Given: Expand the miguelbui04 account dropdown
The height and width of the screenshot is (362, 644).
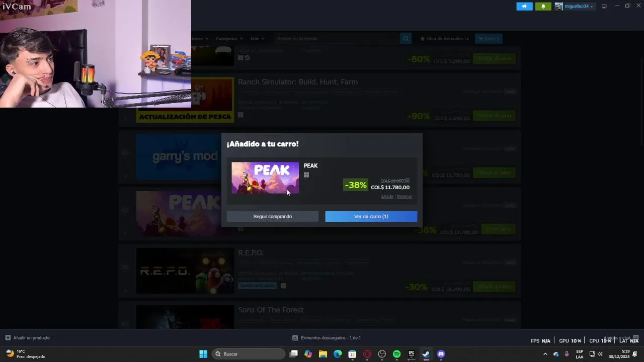Looking at the screenshot, I should pyautogui.click(x=579, y=7).
